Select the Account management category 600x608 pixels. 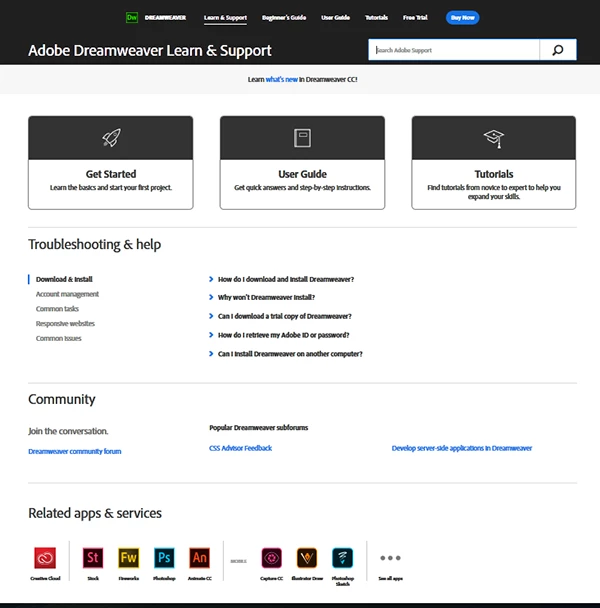click(67, 294)
